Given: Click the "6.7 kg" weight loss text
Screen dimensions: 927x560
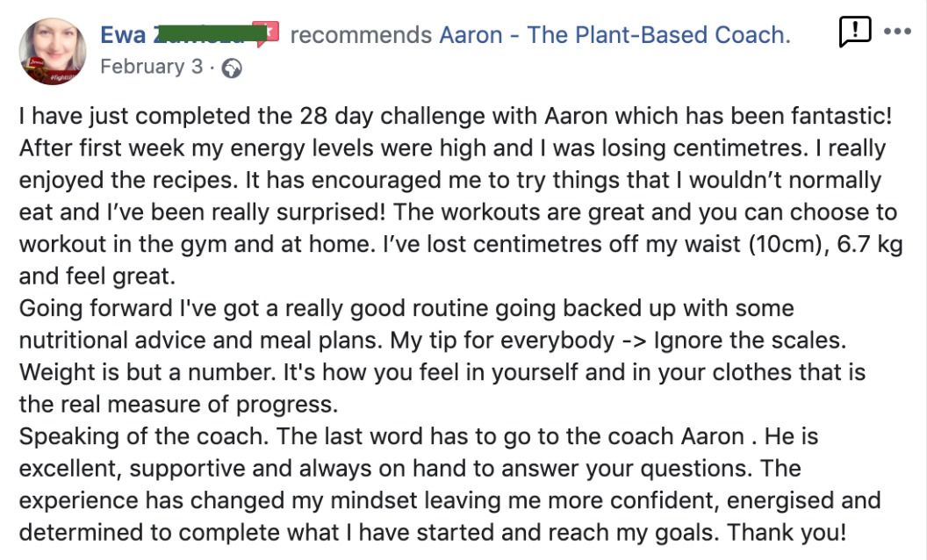Looking at the screenshot, I should [x=870, y=244].
